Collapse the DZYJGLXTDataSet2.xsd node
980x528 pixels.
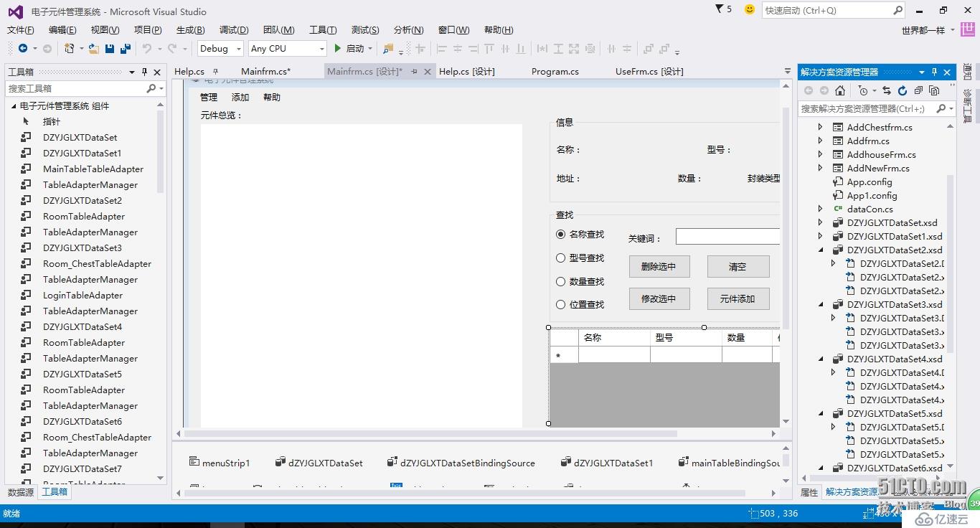(821, 250)
